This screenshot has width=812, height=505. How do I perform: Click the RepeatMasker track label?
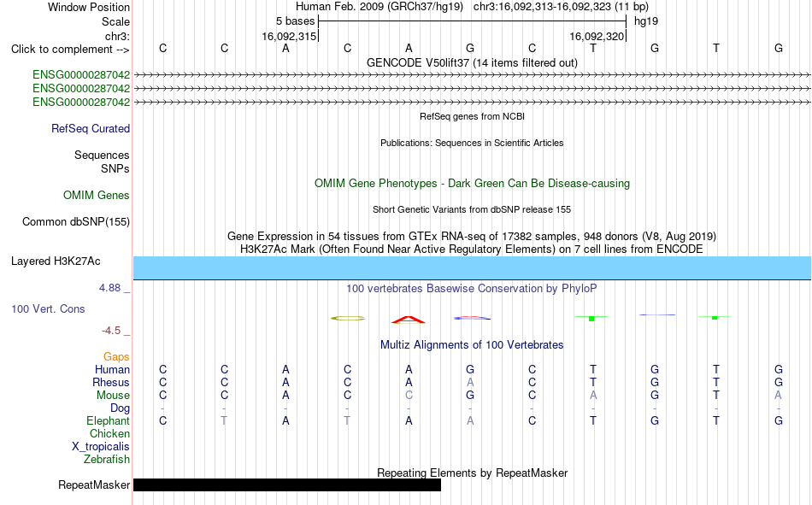click(x=94, y=484)
